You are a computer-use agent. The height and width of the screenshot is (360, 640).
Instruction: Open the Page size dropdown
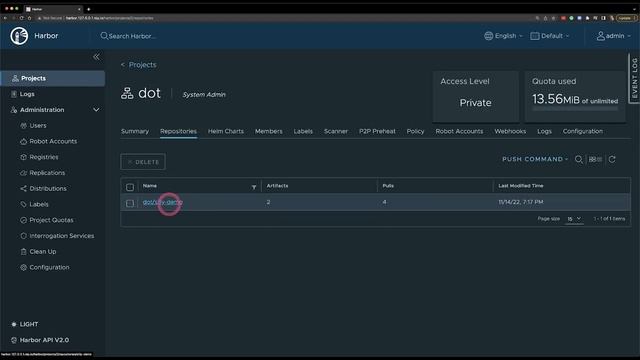574,219
